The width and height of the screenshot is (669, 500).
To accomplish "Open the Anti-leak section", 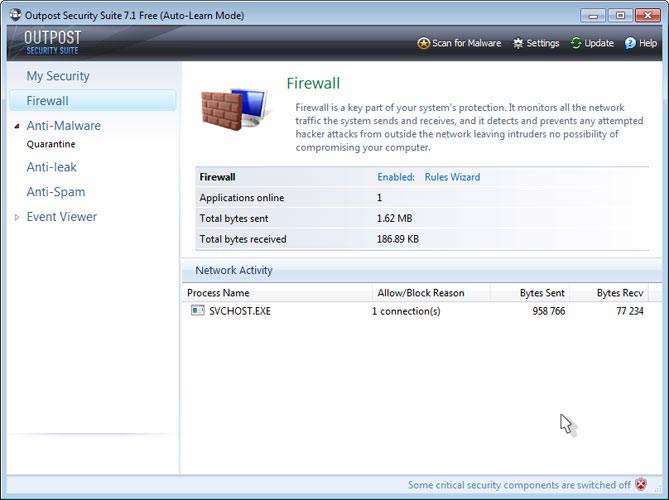I will point(52,167).
